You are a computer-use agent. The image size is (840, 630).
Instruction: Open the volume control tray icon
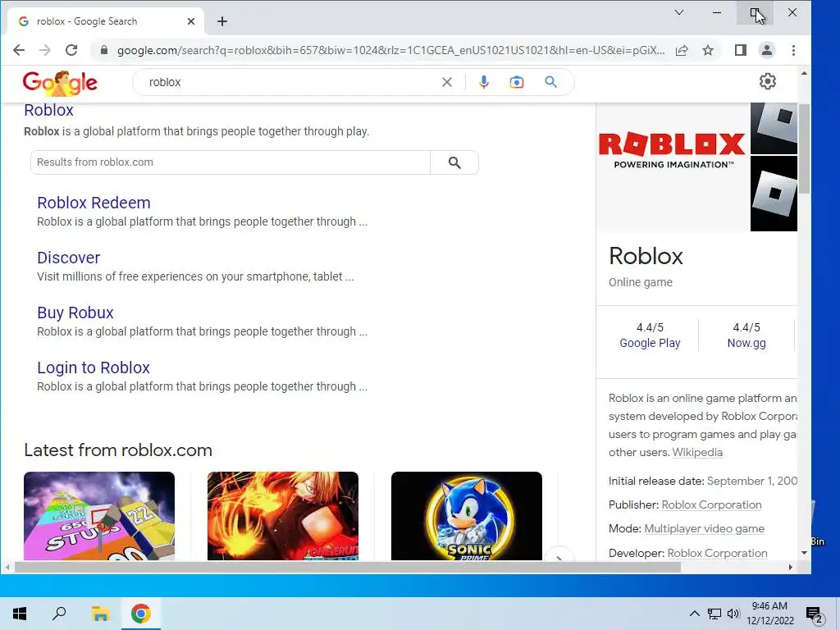[733, 614]
